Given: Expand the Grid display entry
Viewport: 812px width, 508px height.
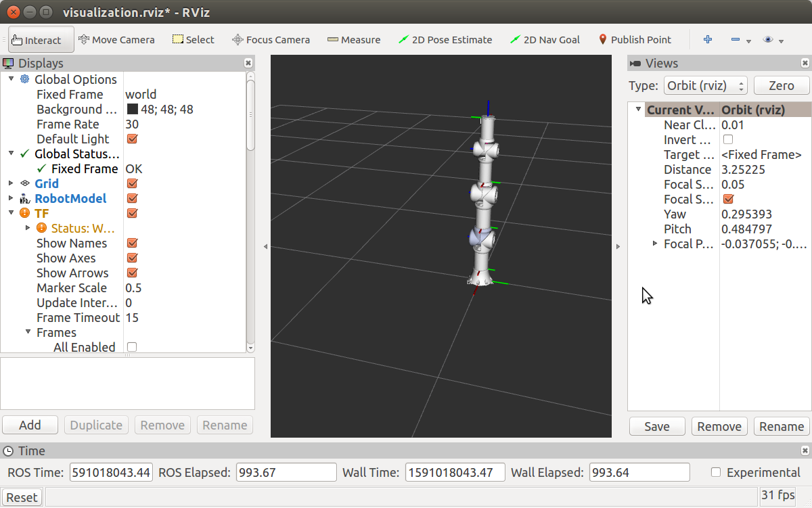Looking at the screenshot, I should [9, 183].
